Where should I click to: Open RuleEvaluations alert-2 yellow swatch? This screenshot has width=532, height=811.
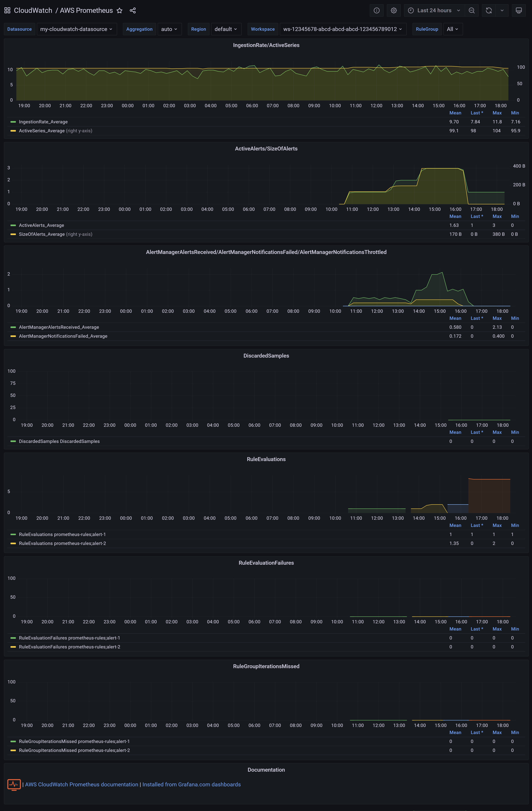pyautogui.click(x=13, y=543)
